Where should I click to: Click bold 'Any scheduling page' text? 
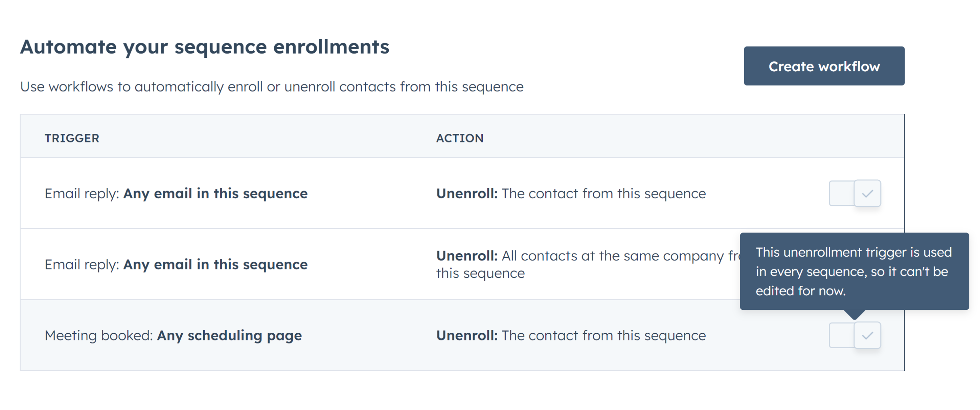click(x=229, y=335)
